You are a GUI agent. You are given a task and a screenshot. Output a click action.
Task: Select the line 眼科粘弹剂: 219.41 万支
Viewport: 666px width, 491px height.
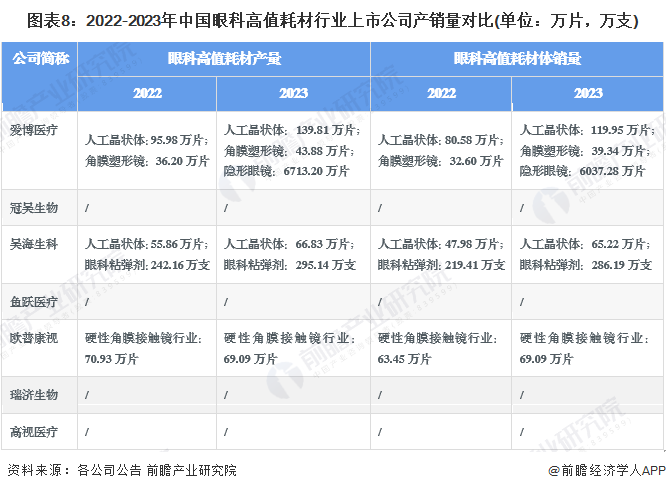tap(441, 265)
